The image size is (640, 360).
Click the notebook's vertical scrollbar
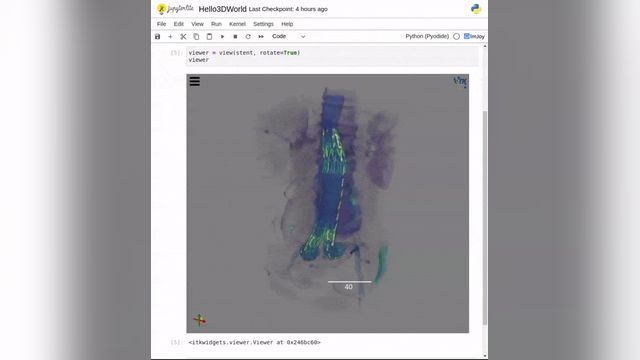point(485,218)
